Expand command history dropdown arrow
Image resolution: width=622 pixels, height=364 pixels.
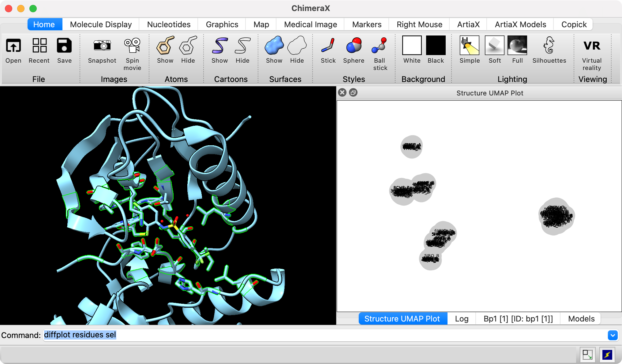click(613, 335)
